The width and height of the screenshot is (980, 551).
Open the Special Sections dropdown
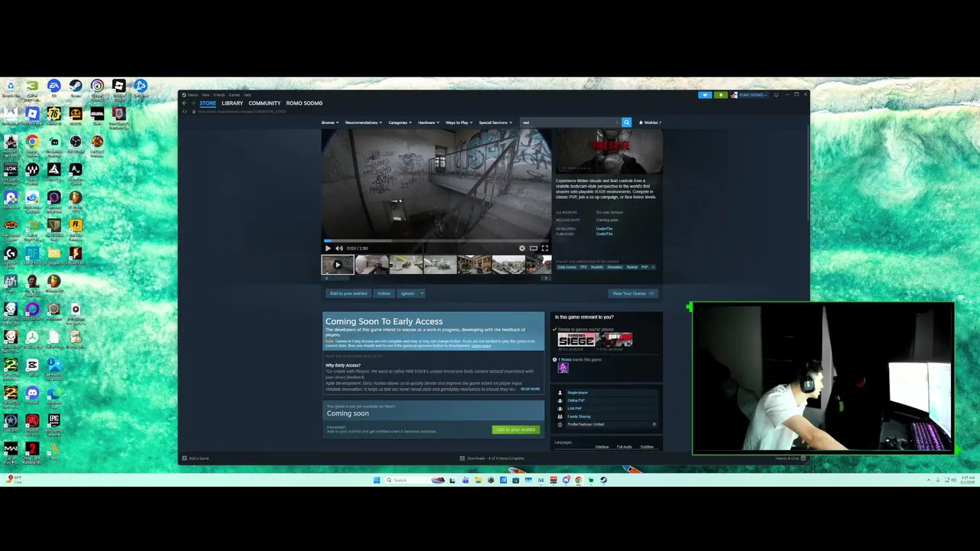tap(495, 122)
